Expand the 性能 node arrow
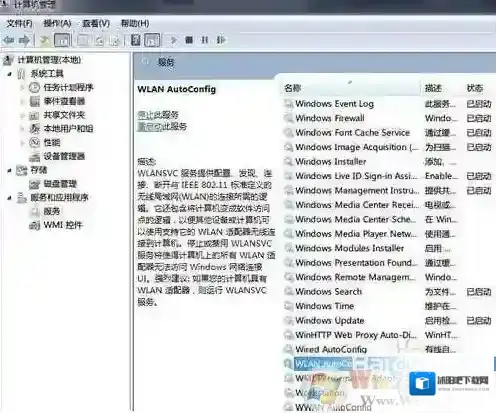This screenshot has height=413, width=496. [x=22, y=143]
